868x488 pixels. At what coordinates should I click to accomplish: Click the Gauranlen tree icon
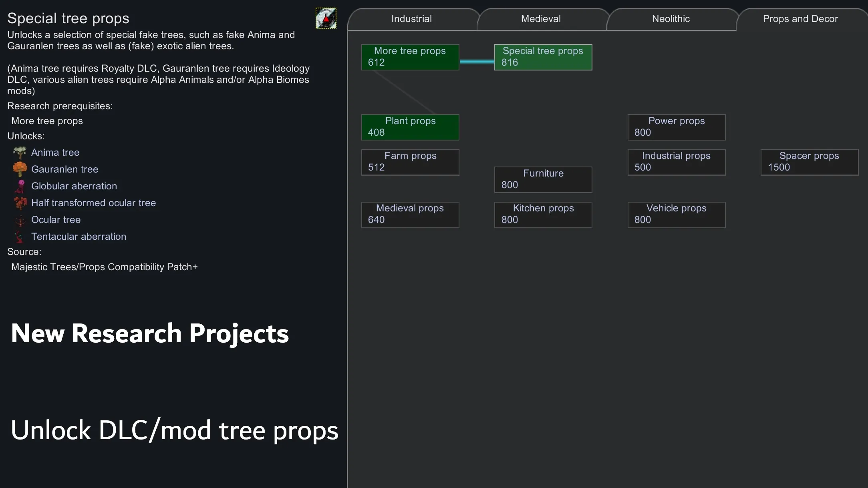[x=20, y=169]
